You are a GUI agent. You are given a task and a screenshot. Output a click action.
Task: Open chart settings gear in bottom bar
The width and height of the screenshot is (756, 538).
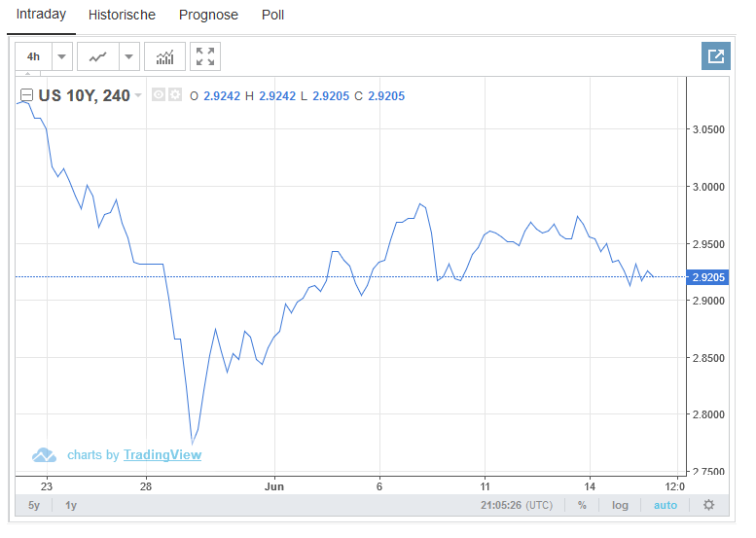pos(708,505)
